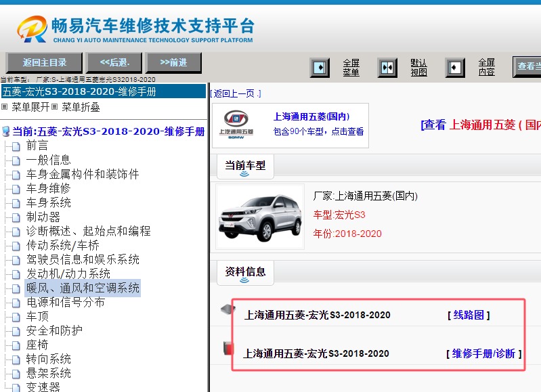The image size is (541, 392).
Task: Open the 变速器 tree item
Action: tap(43, 387)
